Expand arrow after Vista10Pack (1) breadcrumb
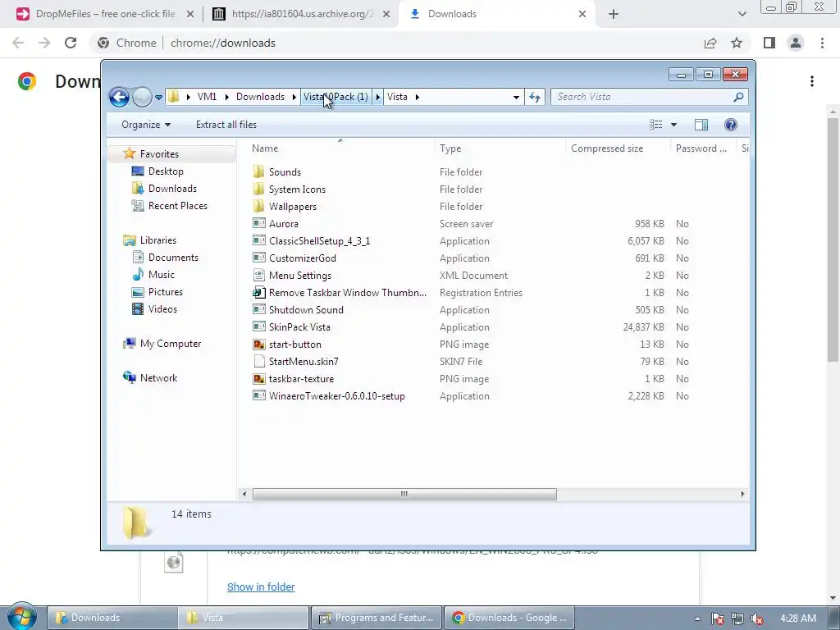This screenshot has width=840, height=630. click(x=377, y=97)
